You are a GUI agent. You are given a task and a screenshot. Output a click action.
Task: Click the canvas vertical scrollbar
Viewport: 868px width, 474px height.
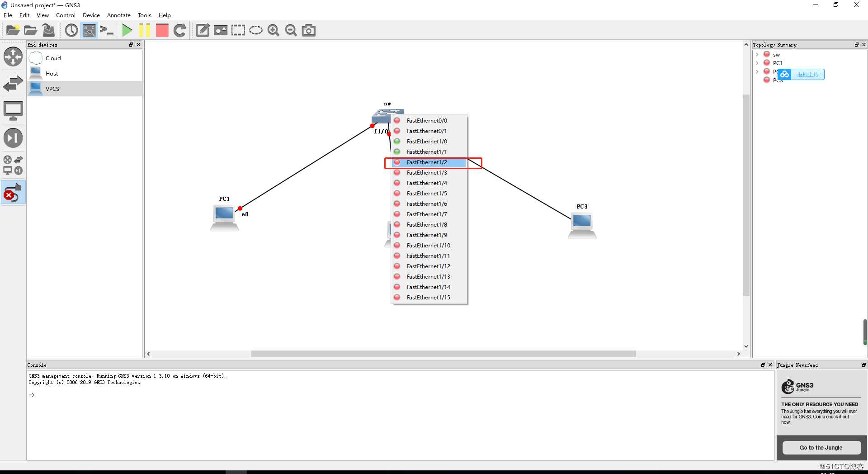coord(746,195)
